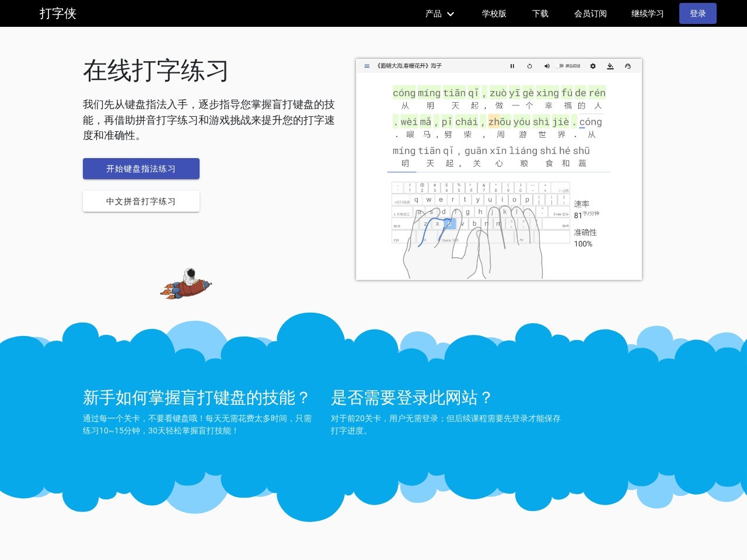Open the 产品 dropdown menu
Image resolution: width=747 pixels, height=560 pixels.
(434, 13)
